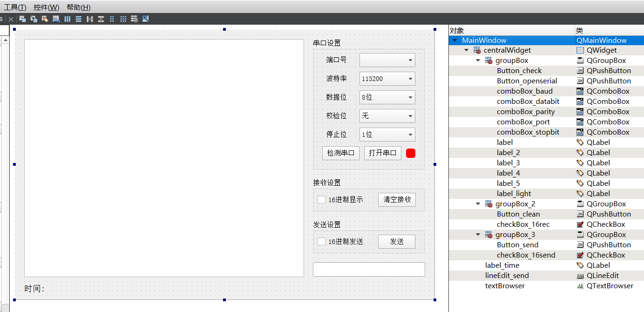644x312 pixels.
Task: Click the 检测串口 button
Action: (x=341, y=153)
